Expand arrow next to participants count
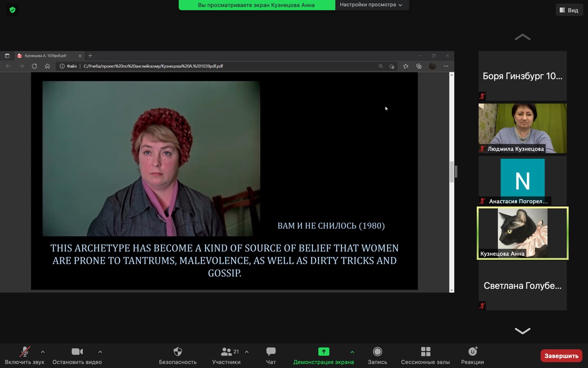 (x=247, y=352)
